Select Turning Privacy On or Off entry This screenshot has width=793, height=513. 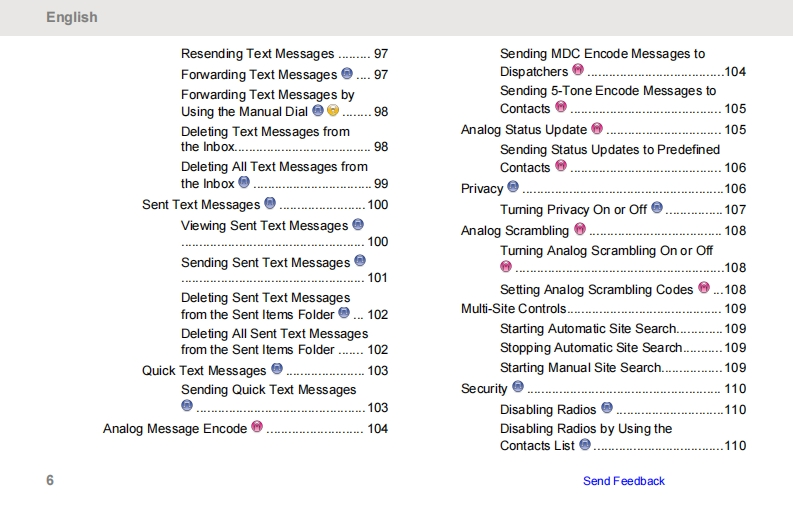(x=573, y=209)
